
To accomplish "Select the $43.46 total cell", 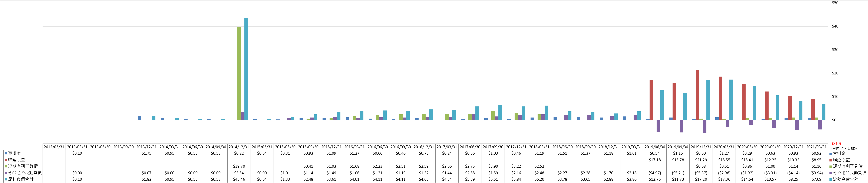I will tap(239, 179).
